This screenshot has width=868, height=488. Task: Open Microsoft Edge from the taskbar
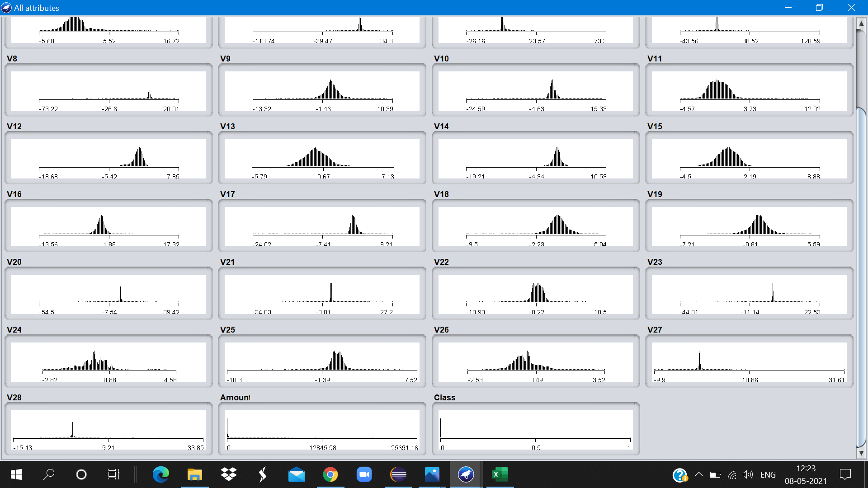coord(160,474)
